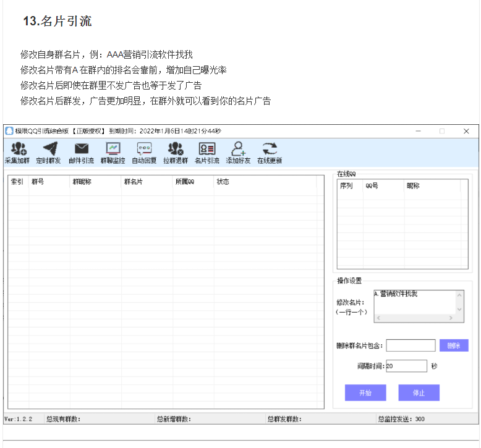The image size is (481, 448).
Task: Focus the 删除群名片包含 input field
Action: point(411,345)
